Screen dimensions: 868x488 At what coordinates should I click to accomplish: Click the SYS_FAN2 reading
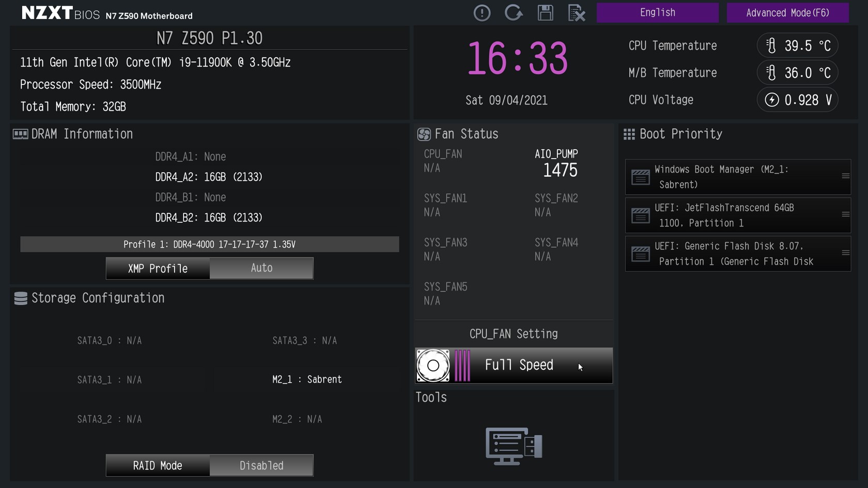[x=556, y=206]
